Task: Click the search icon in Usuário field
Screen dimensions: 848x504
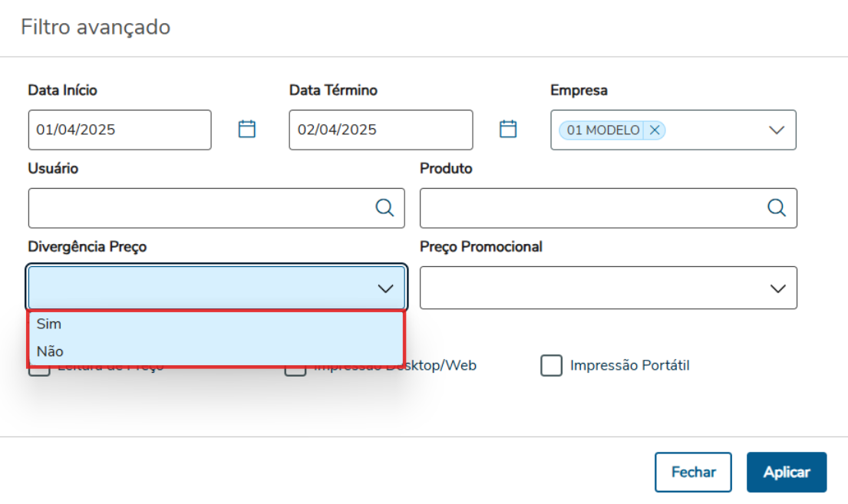Action: tap(384, 208)
